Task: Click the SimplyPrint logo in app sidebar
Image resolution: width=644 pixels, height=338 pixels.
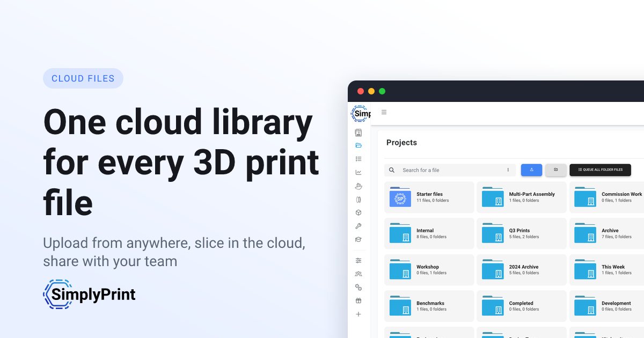Action: coord(361,114)
